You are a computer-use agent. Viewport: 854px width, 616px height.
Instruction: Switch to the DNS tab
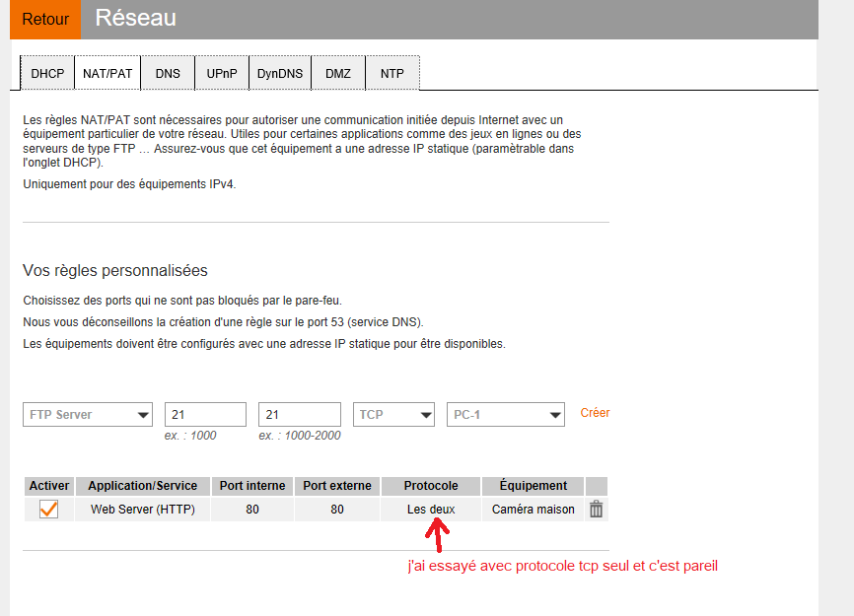168,74
